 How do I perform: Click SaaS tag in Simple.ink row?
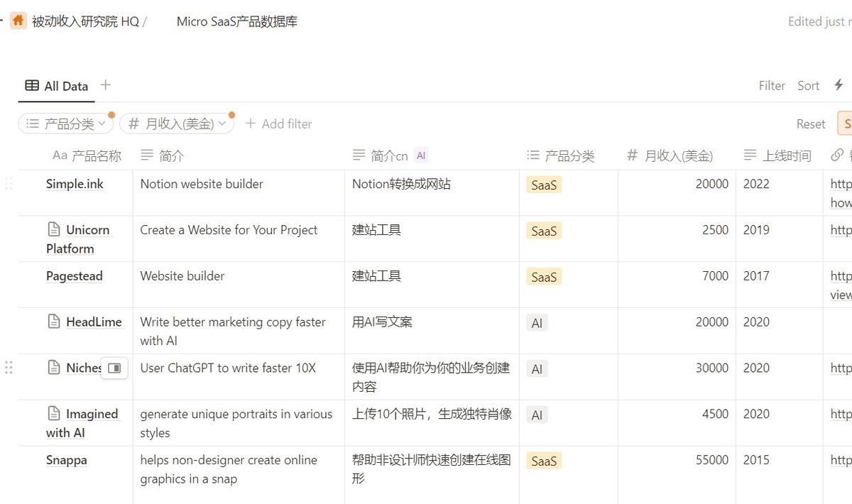[544, 185]
